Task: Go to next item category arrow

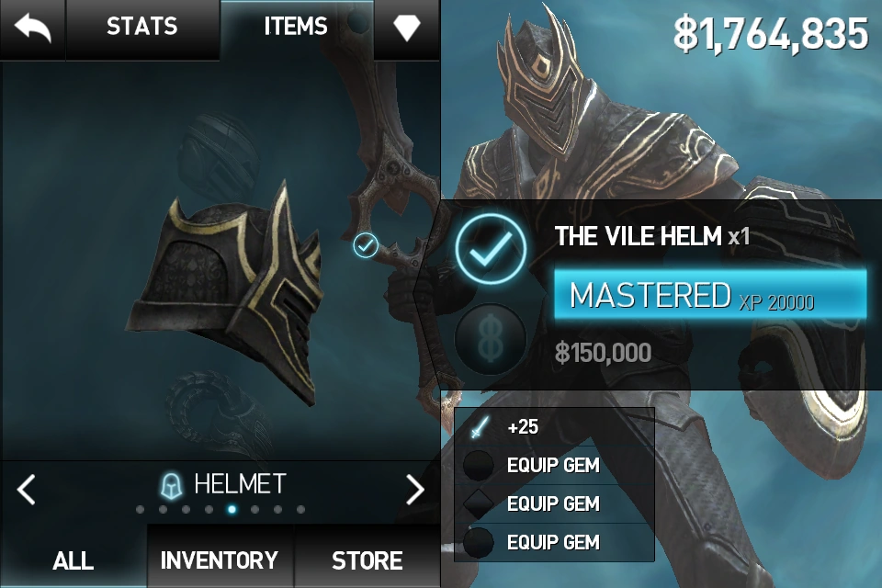Action: [415, 489]
